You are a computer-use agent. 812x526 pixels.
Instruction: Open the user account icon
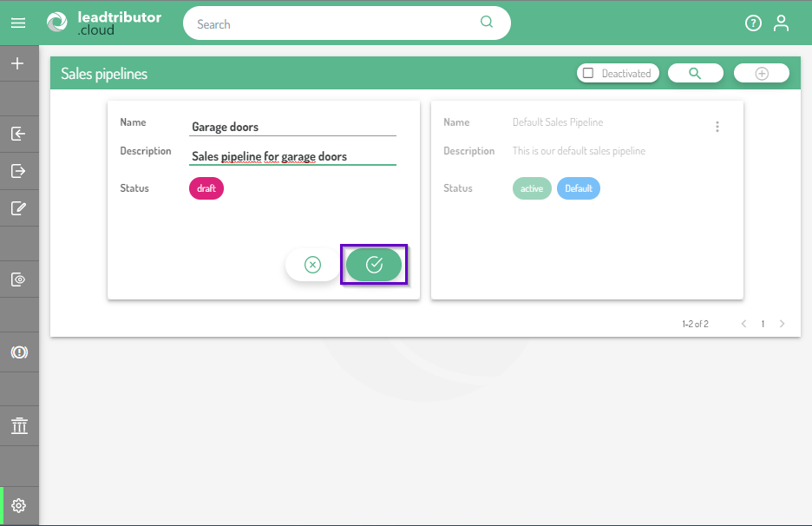[x=781, y=23]
